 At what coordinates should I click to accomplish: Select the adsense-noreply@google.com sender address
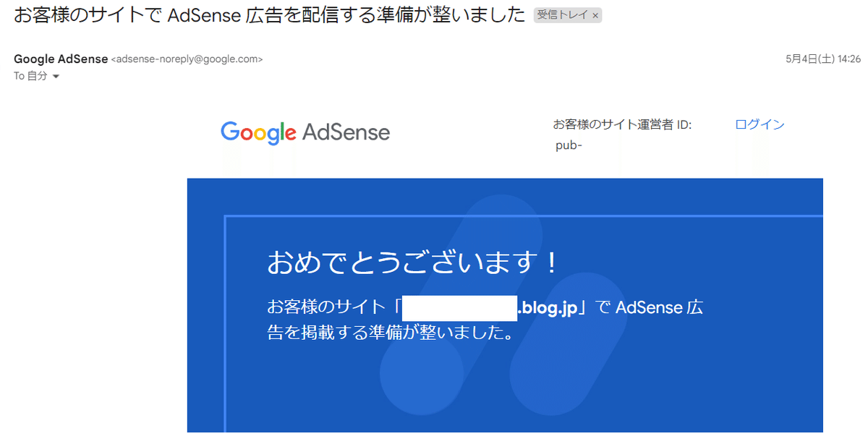[187, 59]
